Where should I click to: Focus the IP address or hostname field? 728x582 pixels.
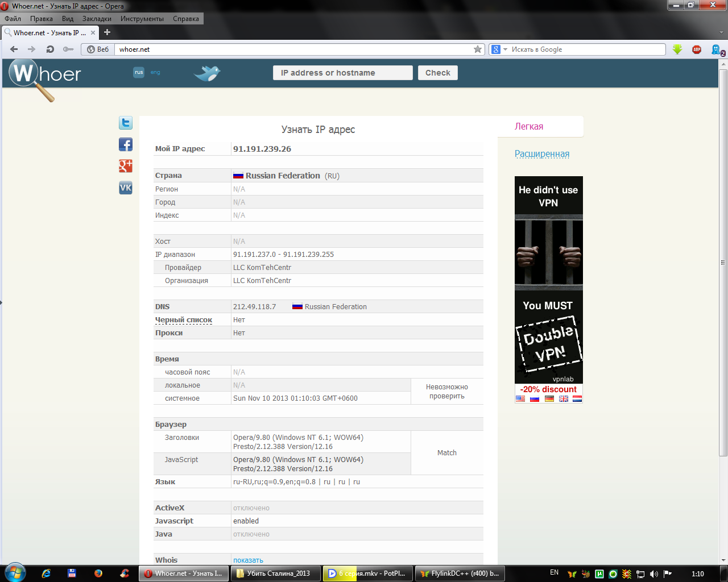343,73
